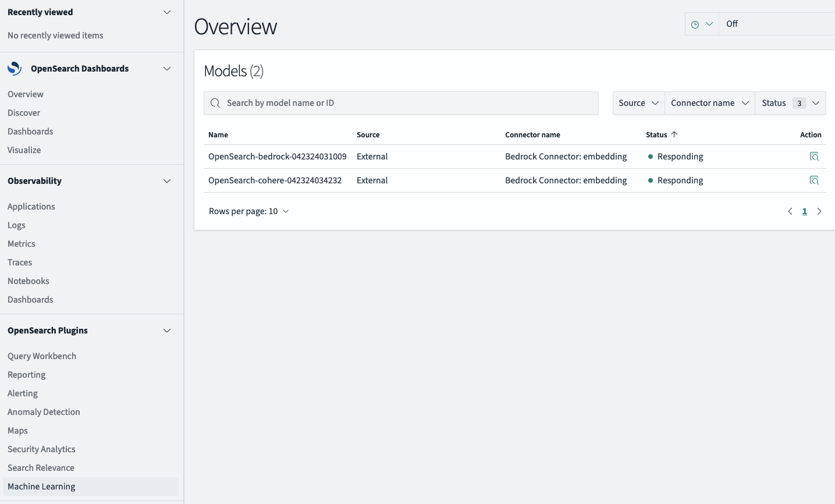835x504 pixels.
Task: Open the Rows per page dropdown
Action: tap(248, 211)
